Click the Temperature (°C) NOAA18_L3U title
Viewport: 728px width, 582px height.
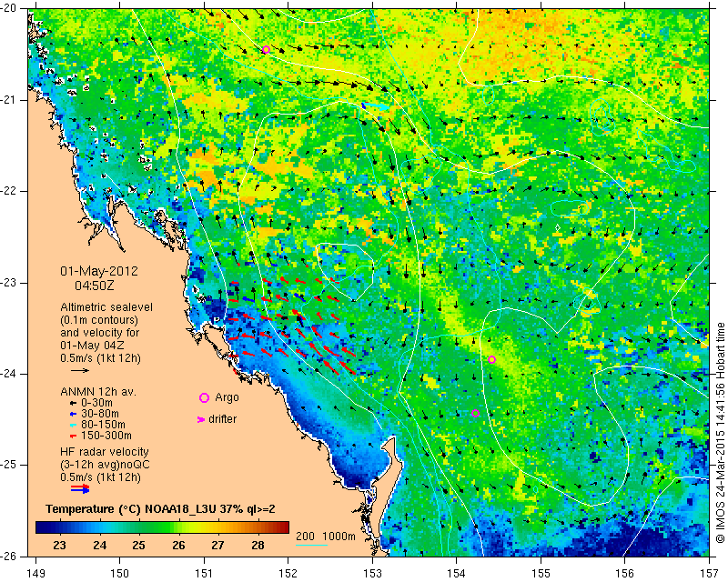click(160, 509)
